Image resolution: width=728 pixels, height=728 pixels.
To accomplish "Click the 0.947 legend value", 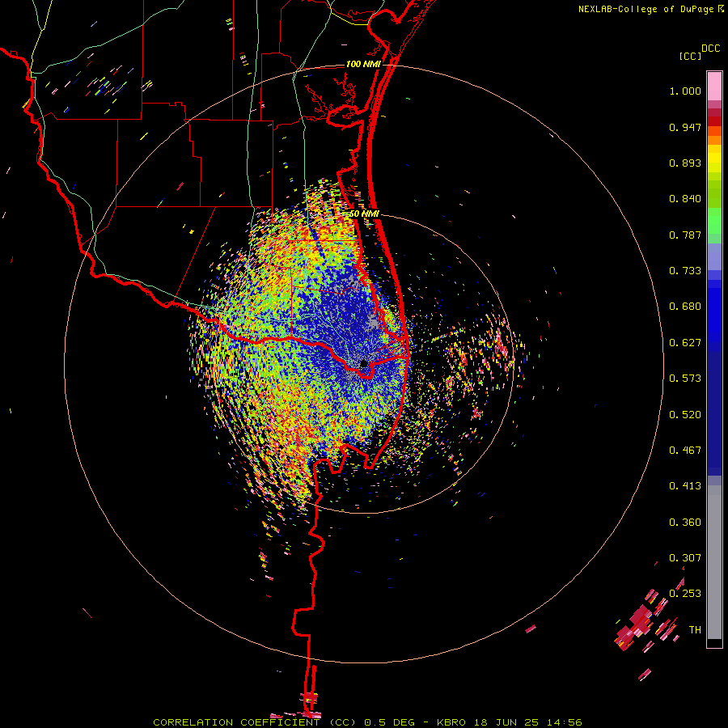I will click(x=685, y=127).
